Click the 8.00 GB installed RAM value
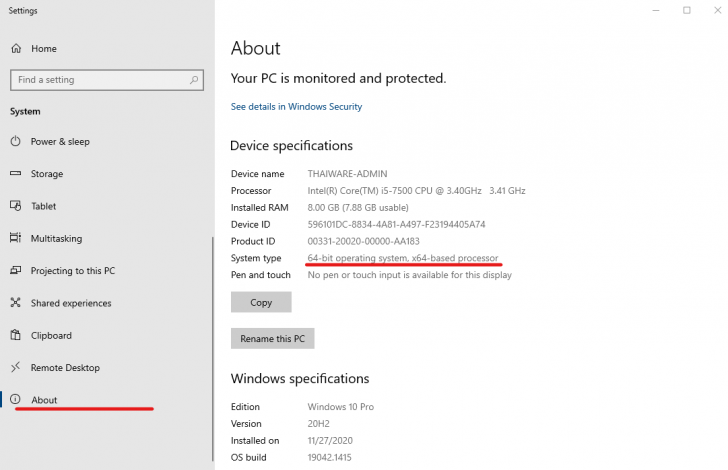The image size is (728, 470). pyautogui.click(x=358, y=208)
